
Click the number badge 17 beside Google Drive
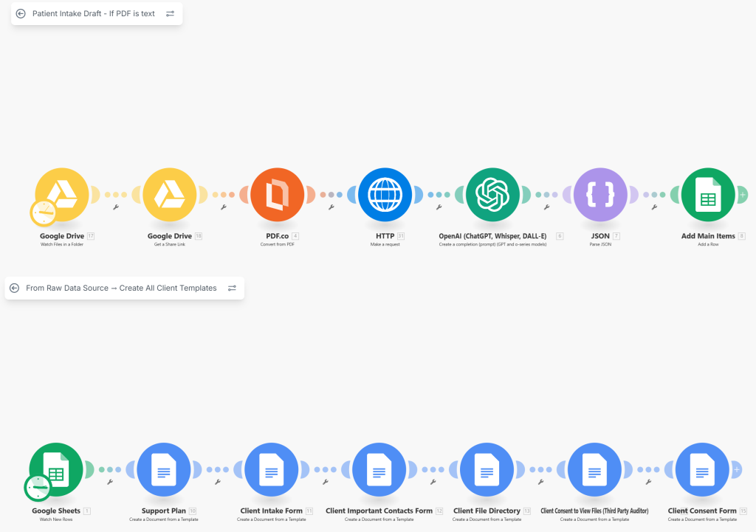pyautogui.click(x=91, y=236)
